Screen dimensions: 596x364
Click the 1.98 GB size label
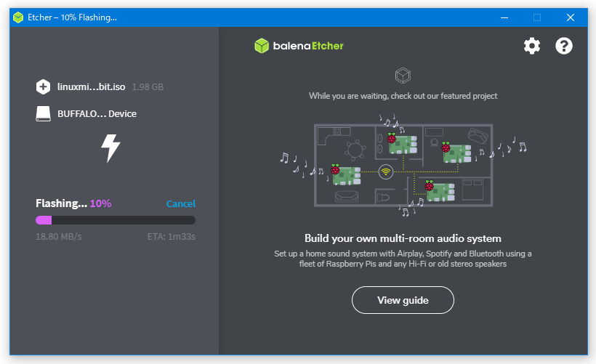click(148, 87)
